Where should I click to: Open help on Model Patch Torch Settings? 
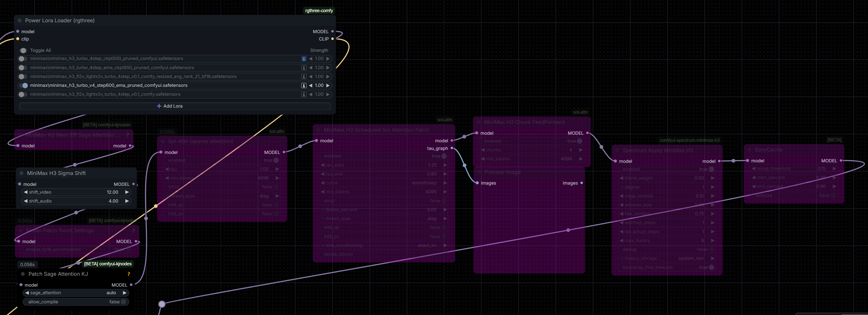pos(133,230)
